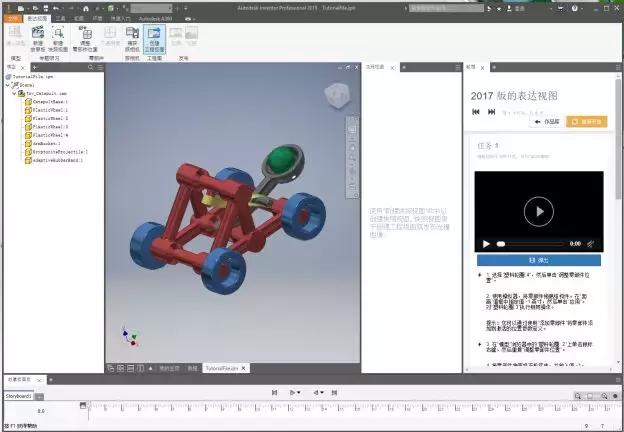Select ArmBucket:1 in the model tree
624x432 pixels.
tap(43, 144)
